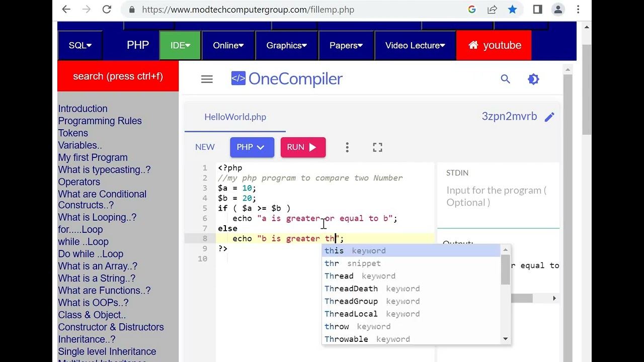Click the youtube home button
Screen dimensions: 644x362
pos(494,45)
